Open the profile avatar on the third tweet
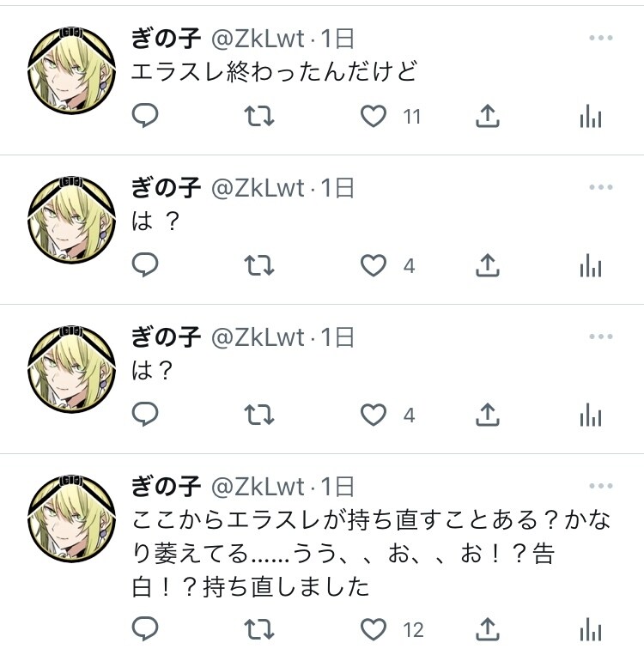The image size is (644, 667). point(71,370)
